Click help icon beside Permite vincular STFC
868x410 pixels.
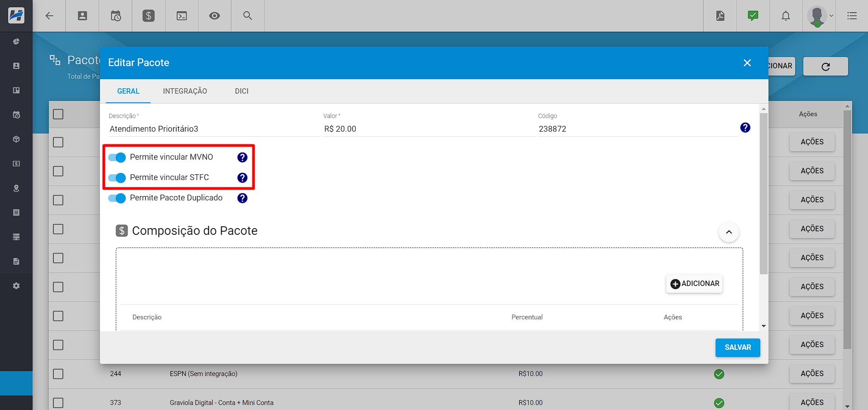[x=242, y=178]
